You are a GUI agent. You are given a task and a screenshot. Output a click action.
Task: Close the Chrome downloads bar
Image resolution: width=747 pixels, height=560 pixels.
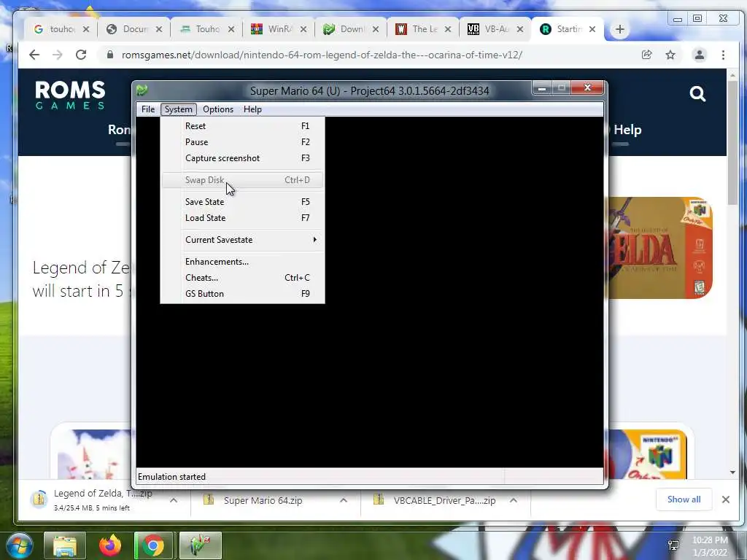[726, 499]
